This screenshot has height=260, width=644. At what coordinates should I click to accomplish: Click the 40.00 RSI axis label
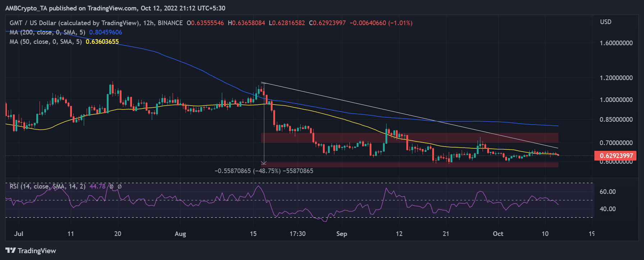click(x=608, y=209)
